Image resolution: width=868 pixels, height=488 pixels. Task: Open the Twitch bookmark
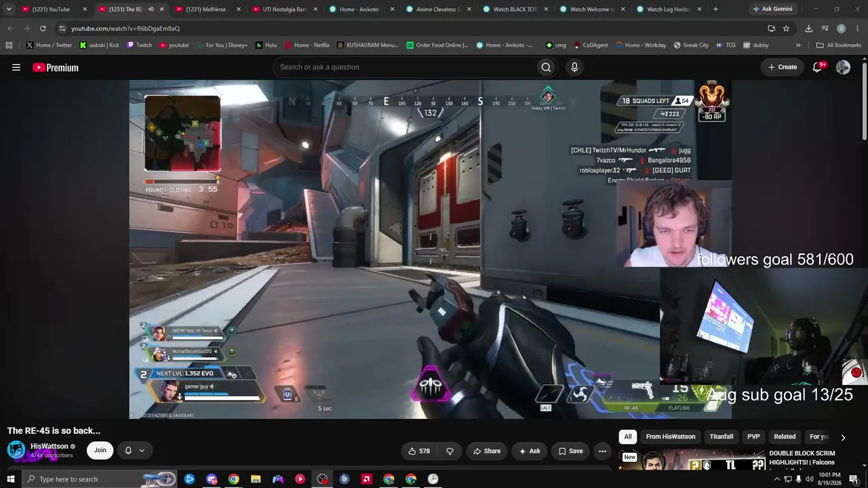[x=140, y=45]
